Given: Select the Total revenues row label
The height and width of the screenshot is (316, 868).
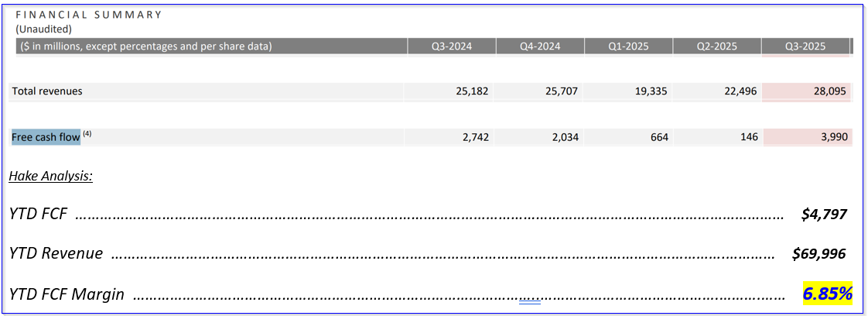Looking at the screenshot, I should (x=47, y=91).
